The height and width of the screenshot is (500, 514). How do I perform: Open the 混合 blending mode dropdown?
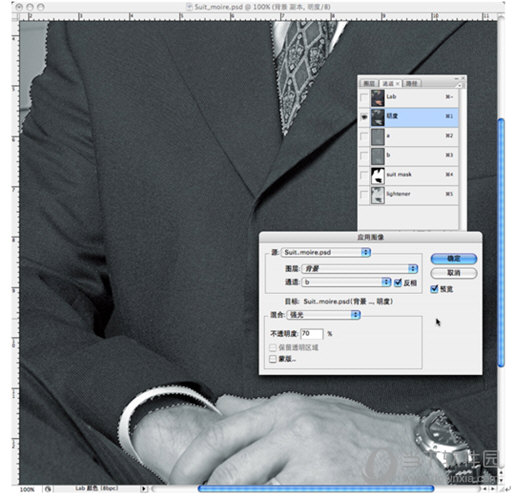click(324, 315)
